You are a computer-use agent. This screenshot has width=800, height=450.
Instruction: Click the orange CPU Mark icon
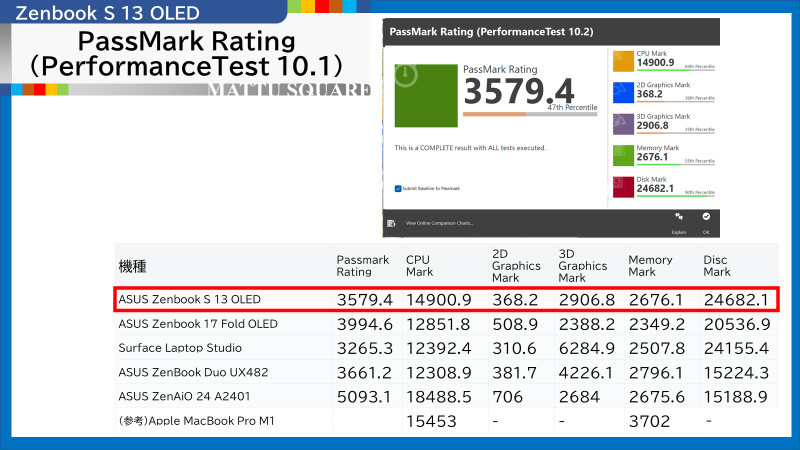[x=623, y=61]
